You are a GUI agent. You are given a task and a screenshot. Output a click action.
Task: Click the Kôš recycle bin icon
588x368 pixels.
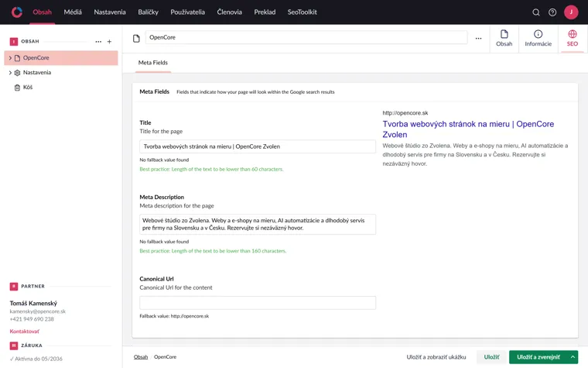(17, 88)
